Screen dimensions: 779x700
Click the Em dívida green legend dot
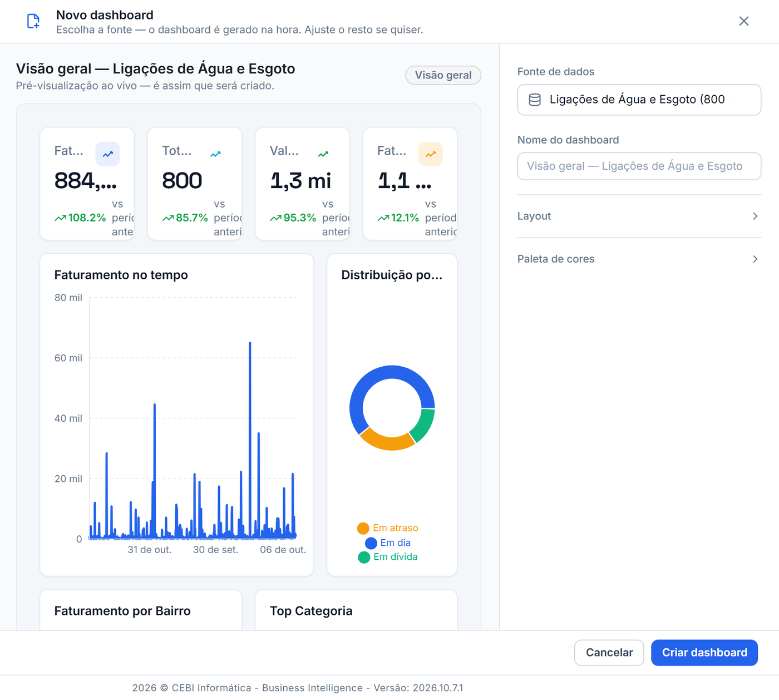(x=364, y=558)
